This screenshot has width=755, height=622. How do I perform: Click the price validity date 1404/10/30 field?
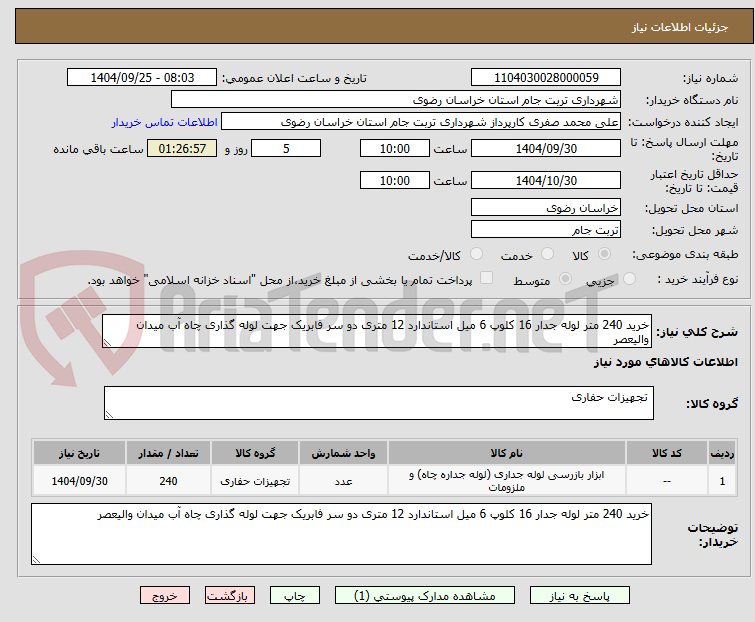[x=546, y=180]
